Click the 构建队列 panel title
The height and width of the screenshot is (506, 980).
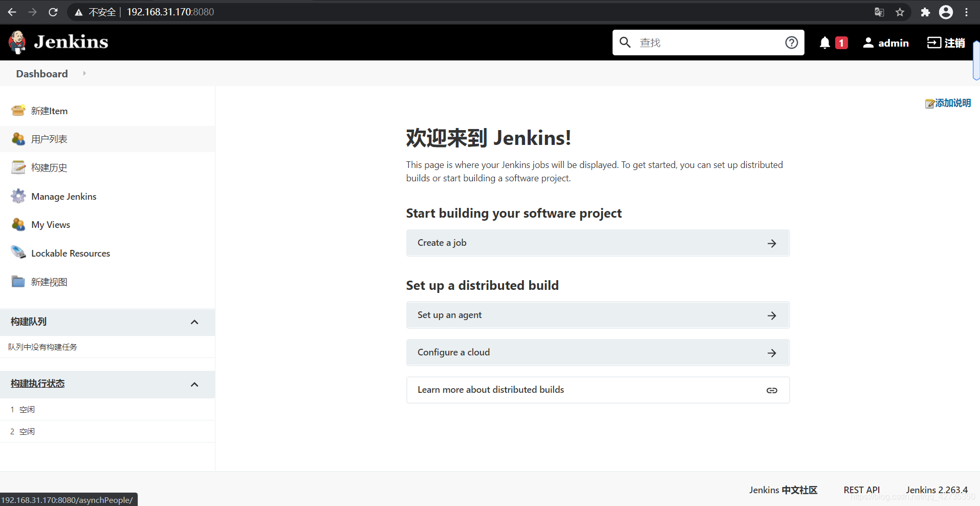(x=29, y=322)
